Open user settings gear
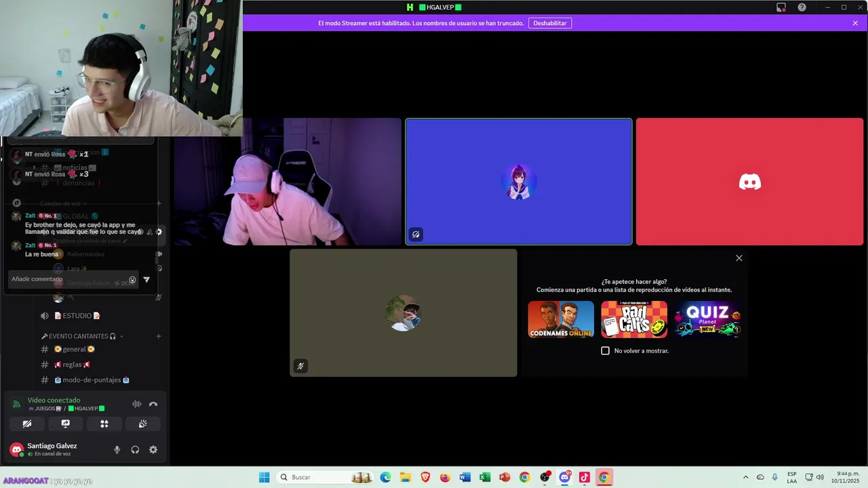868x488 pixels. pyautogui.click(x=153, y=449)
